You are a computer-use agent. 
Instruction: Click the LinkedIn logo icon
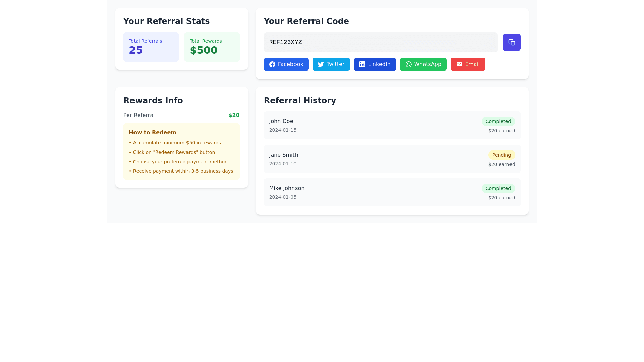point(362,64)
